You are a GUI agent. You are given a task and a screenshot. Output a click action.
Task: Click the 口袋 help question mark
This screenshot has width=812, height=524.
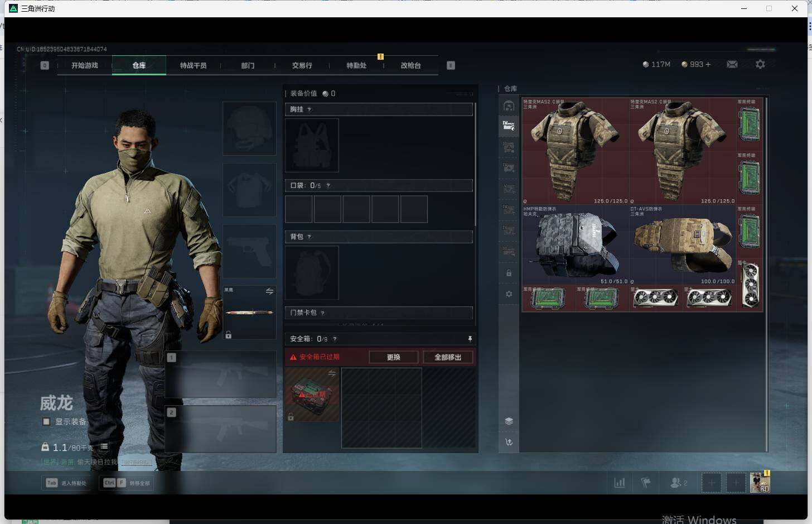click(328, 185)
